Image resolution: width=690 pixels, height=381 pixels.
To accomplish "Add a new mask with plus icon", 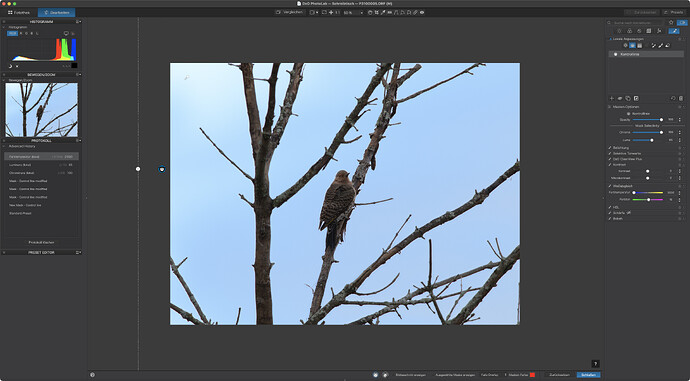I will tap(612, 98).
